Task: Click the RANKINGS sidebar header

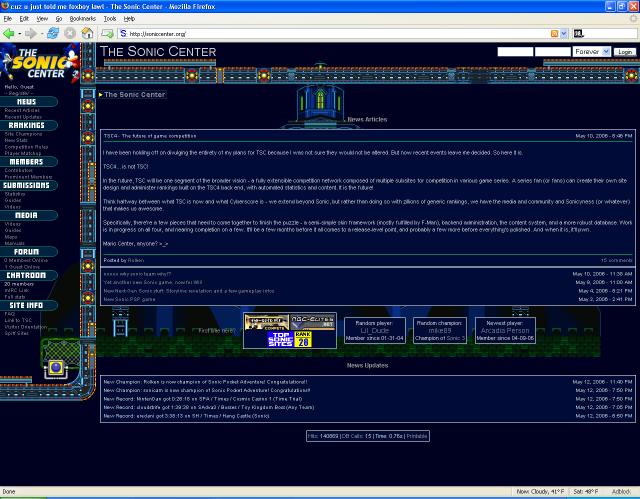Action: 27,125
